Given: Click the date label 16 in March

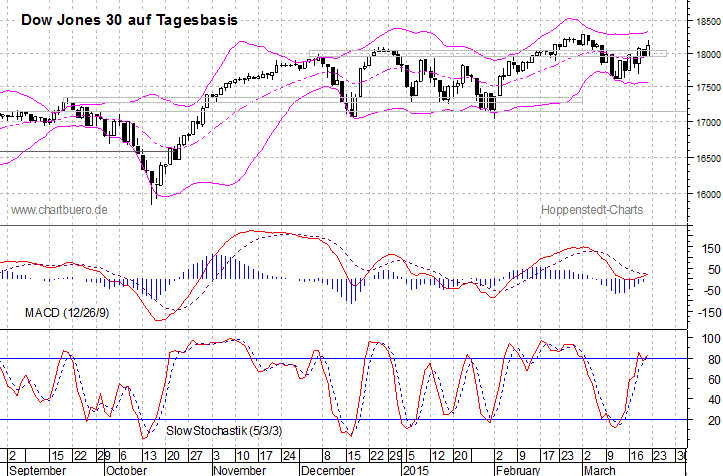Looking at the screenshot, I should [637, 456].
